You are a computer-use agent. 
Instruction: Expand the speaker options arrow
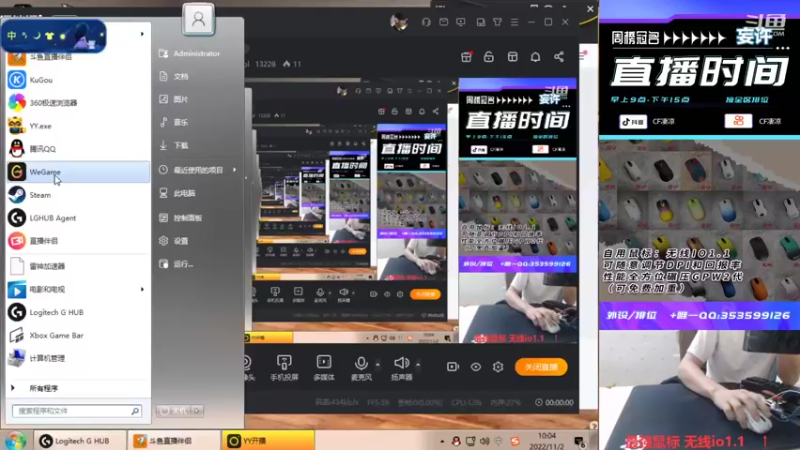[x=418, y=364]
